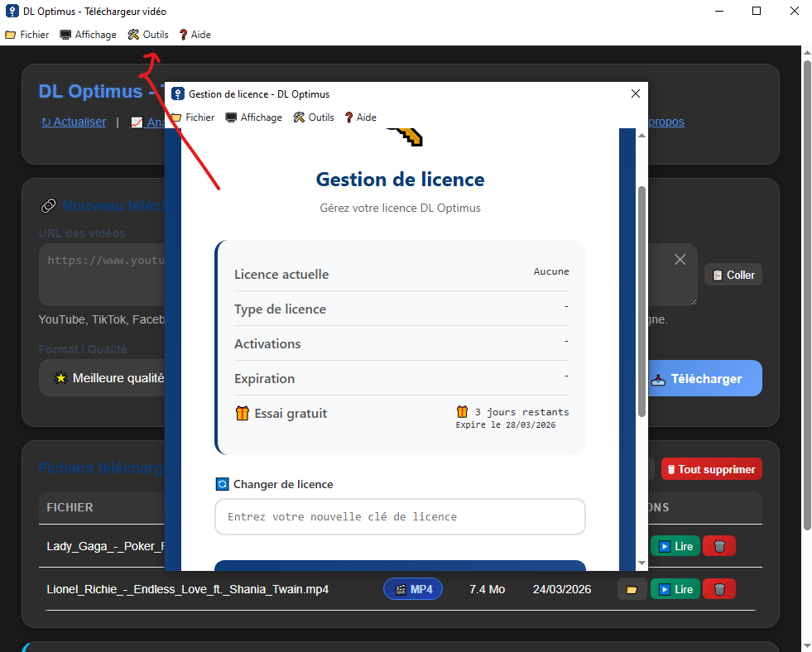Click the Actualiser link
The image size is (812, 652).
[74, 122]
